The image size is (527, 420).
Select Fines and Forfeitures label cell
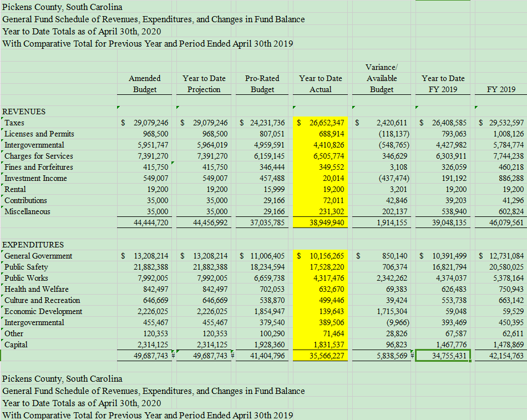[39, 167]
